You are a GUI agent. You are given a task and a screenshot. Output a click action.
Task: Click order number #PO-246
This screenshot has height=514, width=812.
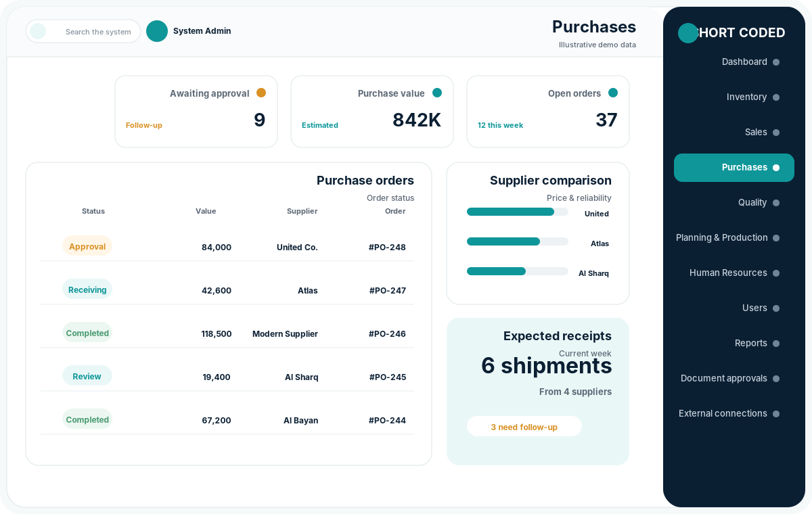[x=387, y=334]
